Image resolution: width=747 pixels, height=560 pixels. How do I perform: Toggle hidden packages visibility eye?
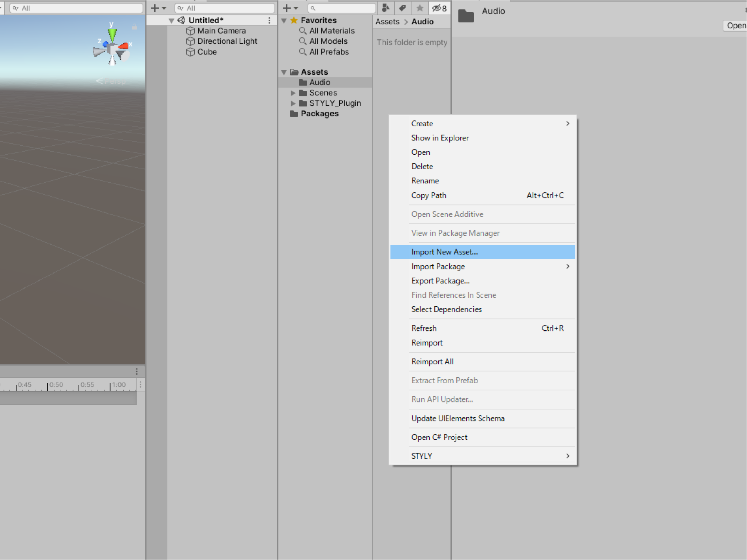click(439, 8)
